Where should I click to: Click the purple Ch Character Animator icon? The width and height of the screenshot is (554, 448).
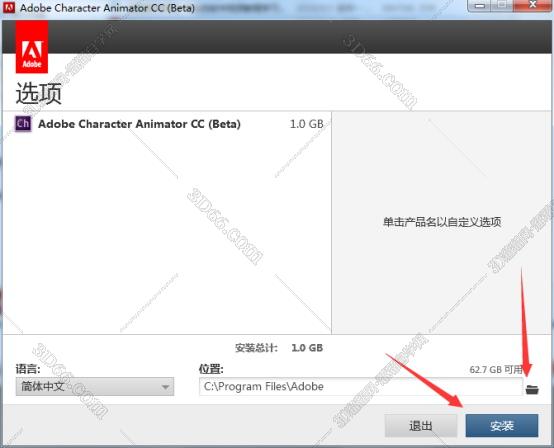(23, 124)
